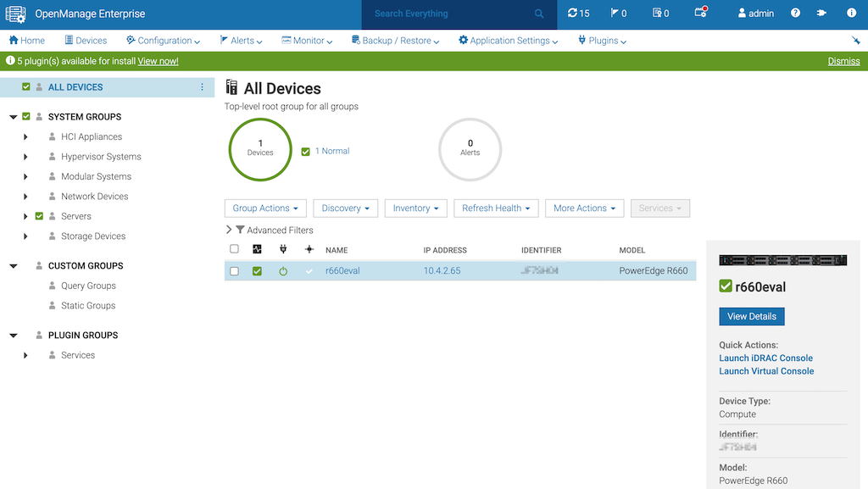Click the 1 Normal status link
The height and width of the screenshot is (489, 868).
tap(332, 151)
